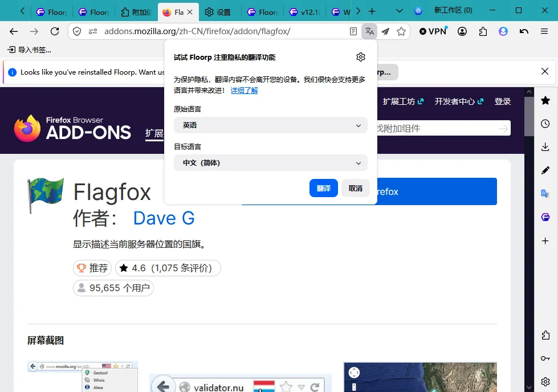Open 扩展工坊 link in header
558x392 pixels.
403,101
